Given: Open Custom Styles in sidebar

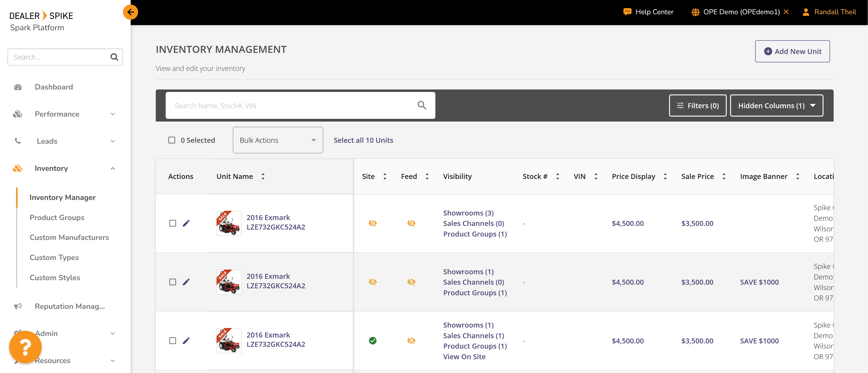Looking at the screenshot, I should 55,277.
